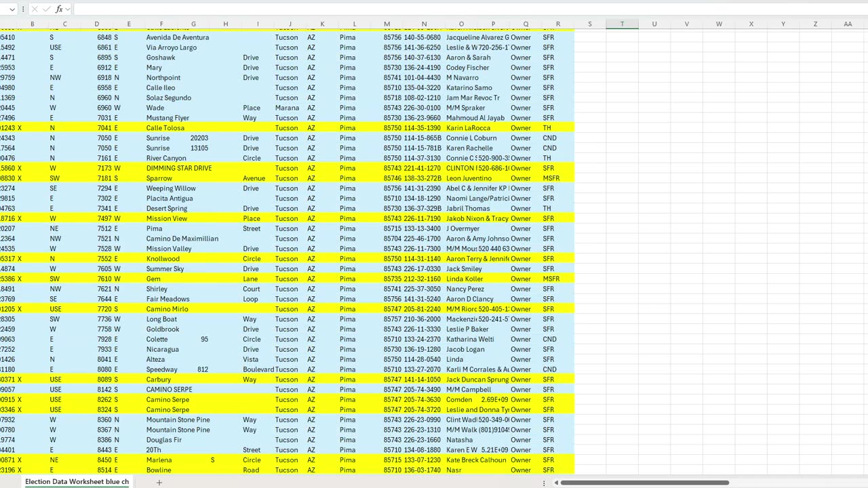This screenshot has height=488, width=868.
Task: Click the 'Nancy Perez' name cell
Action: 465,289
